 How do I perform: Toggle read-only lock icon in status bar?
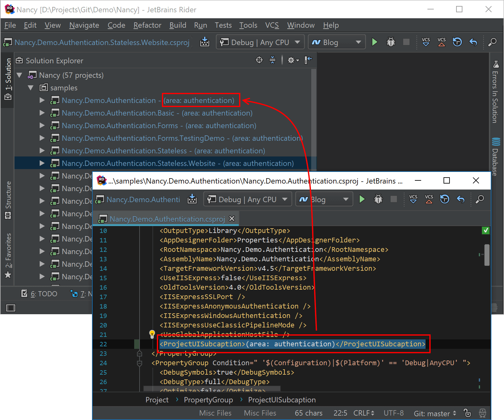point(467,413)
